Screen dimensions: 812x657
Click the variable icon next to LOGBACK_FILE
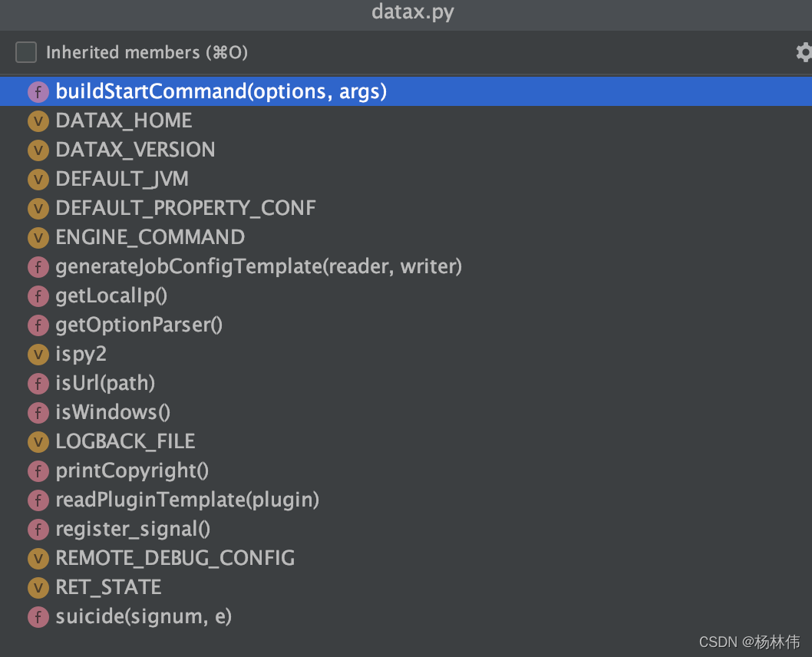38,441
